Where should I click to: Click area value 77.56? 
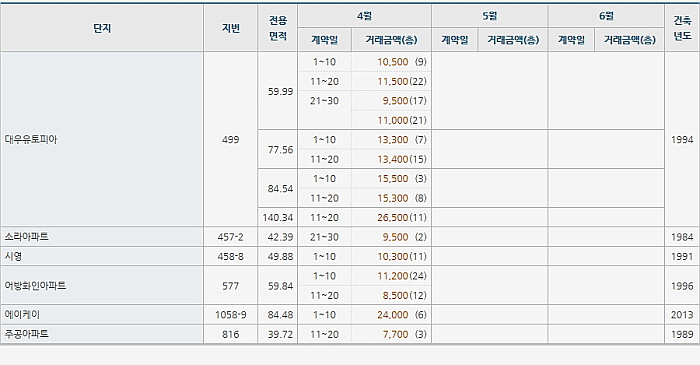tap(280, 150)
